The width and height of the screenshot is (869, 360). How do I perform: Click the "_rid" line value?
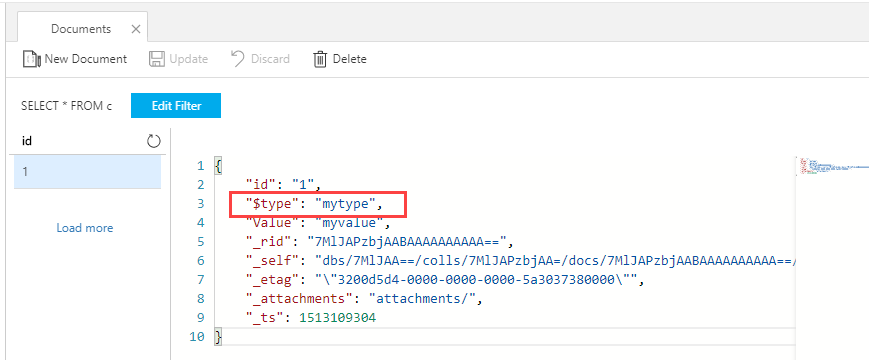click(407, 241)
